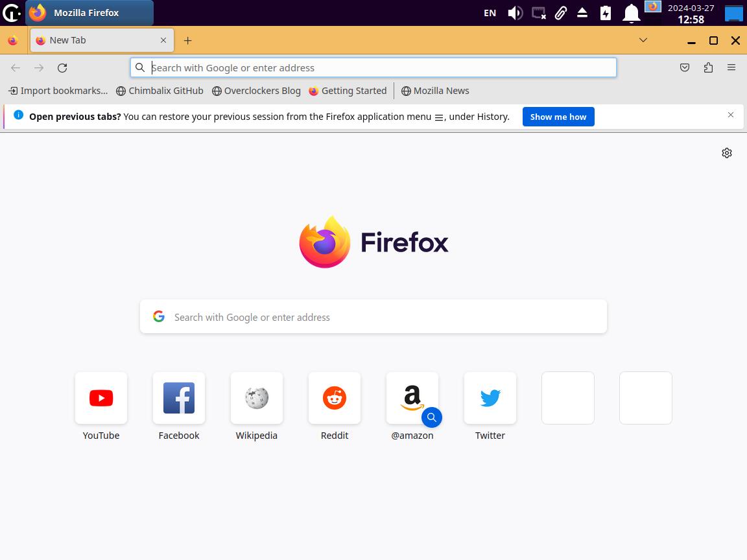
Task: Open the clipboard paperclip tray icon
Action: [x=561, y=13]
